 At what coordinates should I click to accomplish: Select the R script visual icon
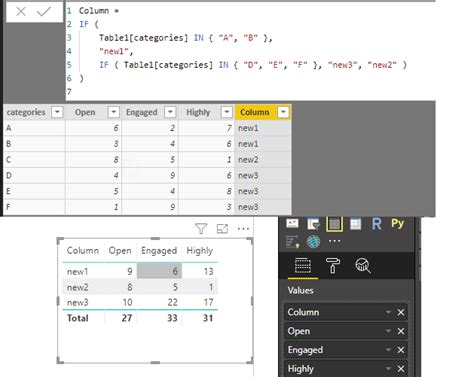[x=377, y=224]
